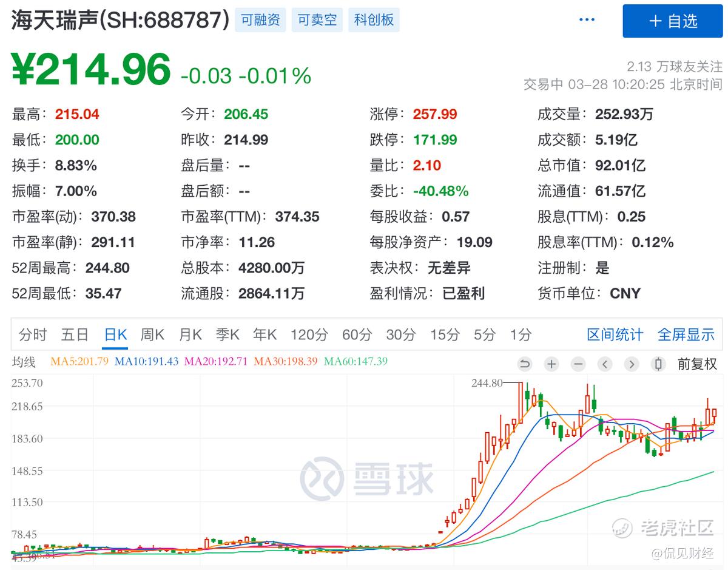Switch to the 1分 chart tab

pos(521,334)
